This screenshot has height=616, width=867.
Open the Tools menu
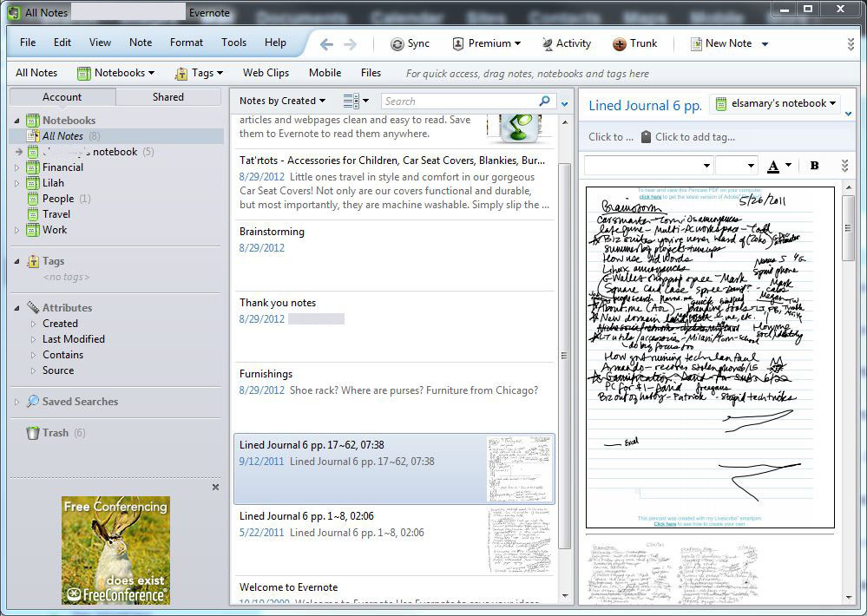click(x=233, y=43)
